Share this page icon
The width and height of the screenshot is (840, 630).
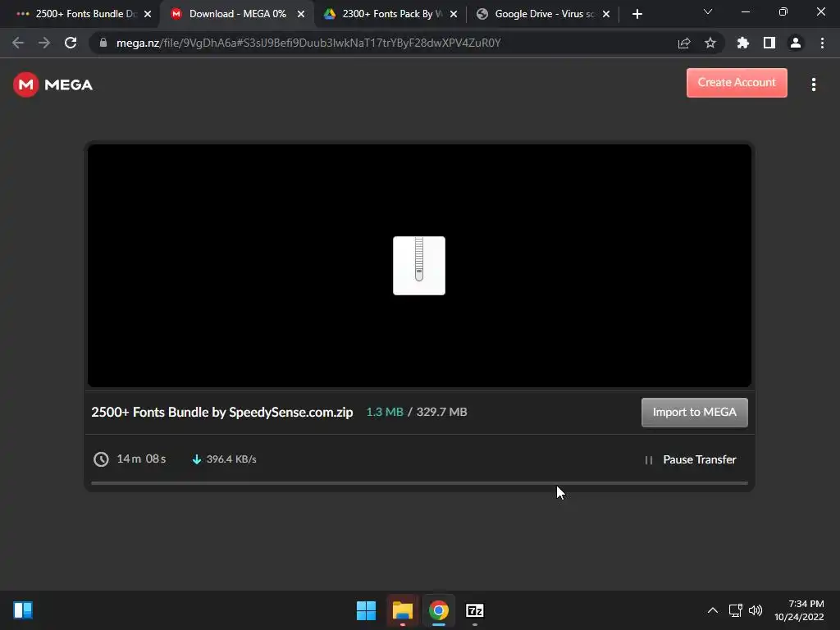684,43
